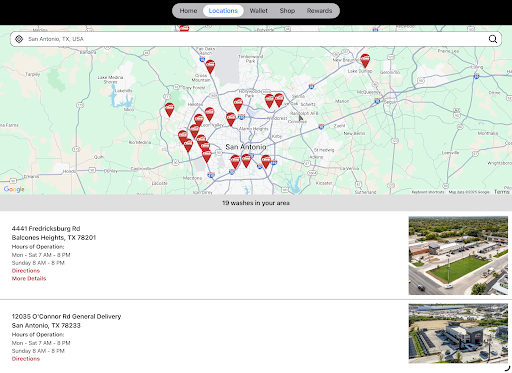Select the right pin of the pair near Selma

[x=279, y=100]
